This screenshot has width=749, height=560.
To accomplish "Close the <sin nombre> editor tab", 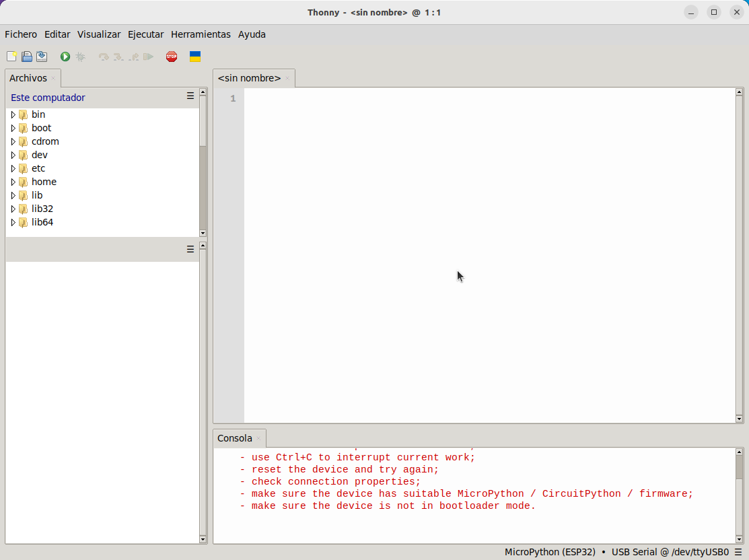I will pyautogui.click(x=287, y=78).
